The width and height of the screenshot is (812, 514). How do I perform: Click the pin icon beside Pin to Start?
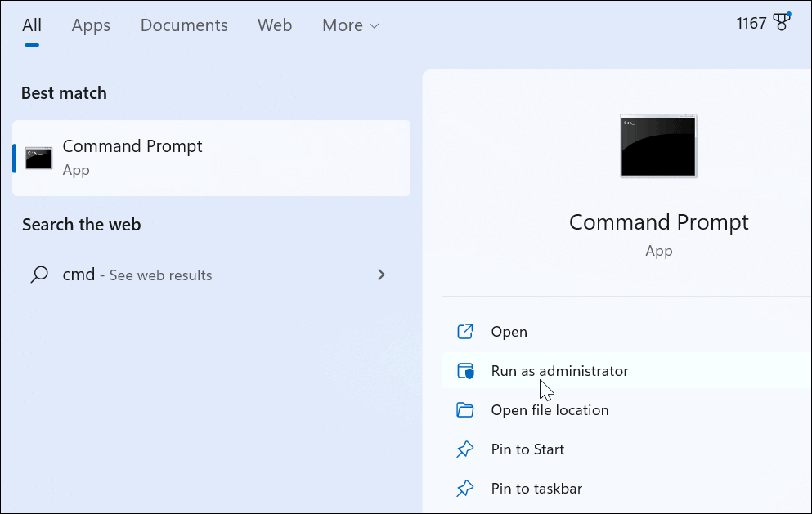point(464,449)
